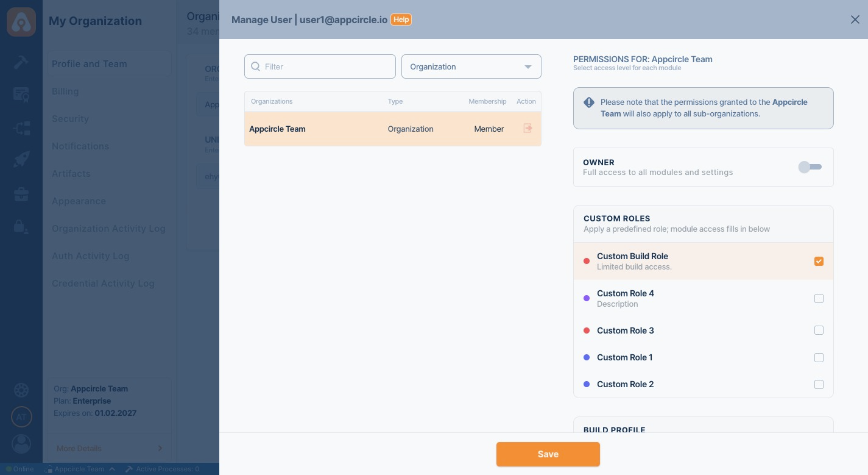868x475 pixels.
Task: Open the Enterprise store briefcase icon
Action: coord(21,195)
